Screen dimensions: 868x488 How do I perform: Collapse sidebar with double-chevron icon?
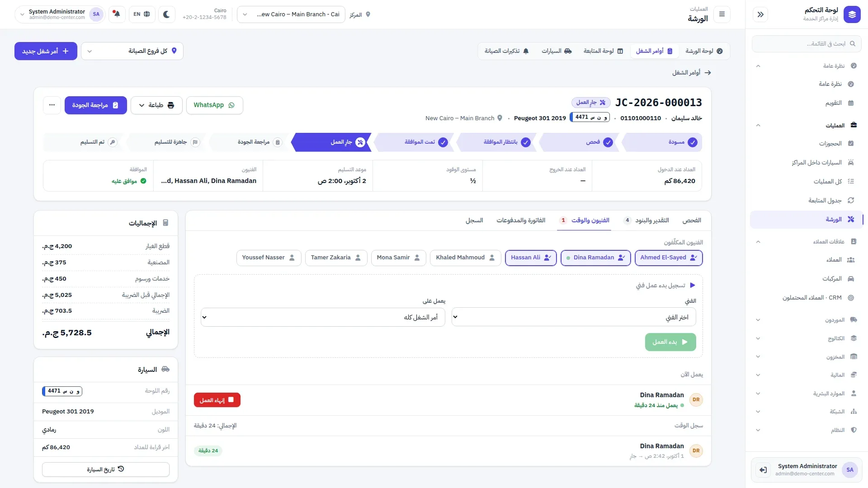[760, 14]
